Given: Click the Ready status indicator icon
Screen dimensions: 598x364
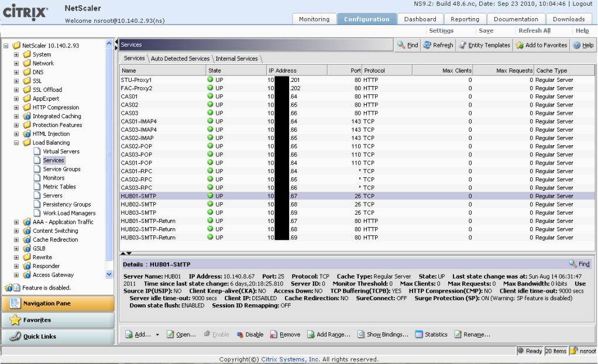Looking at the screenshot, I should 521,351.
